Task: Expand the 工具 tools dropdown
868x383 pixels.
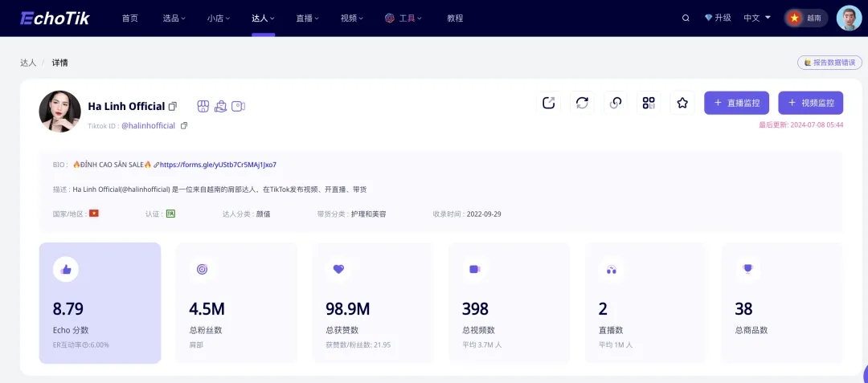Action: coord(404,18)
